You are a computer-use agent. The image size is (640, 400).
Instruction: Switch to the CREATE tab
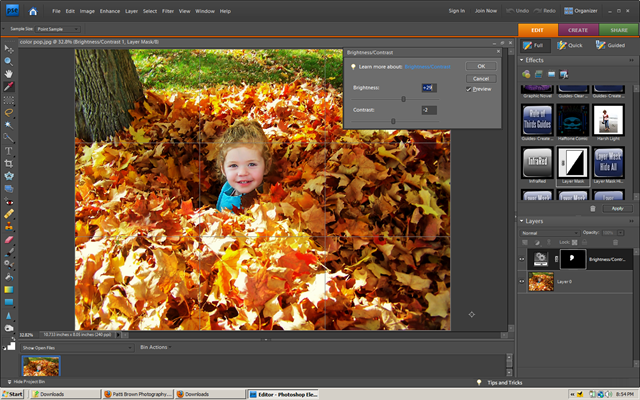click(578, 30)
